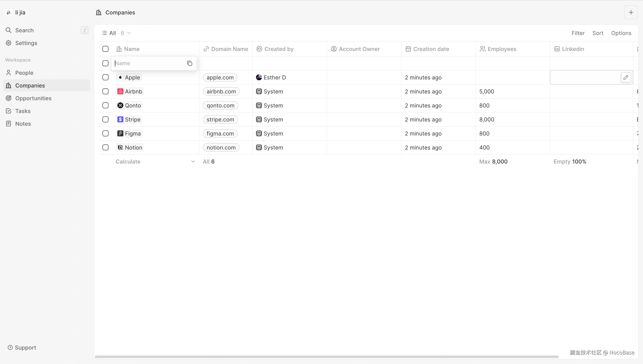Open Opportunities from the sidebar

[47, 98]
